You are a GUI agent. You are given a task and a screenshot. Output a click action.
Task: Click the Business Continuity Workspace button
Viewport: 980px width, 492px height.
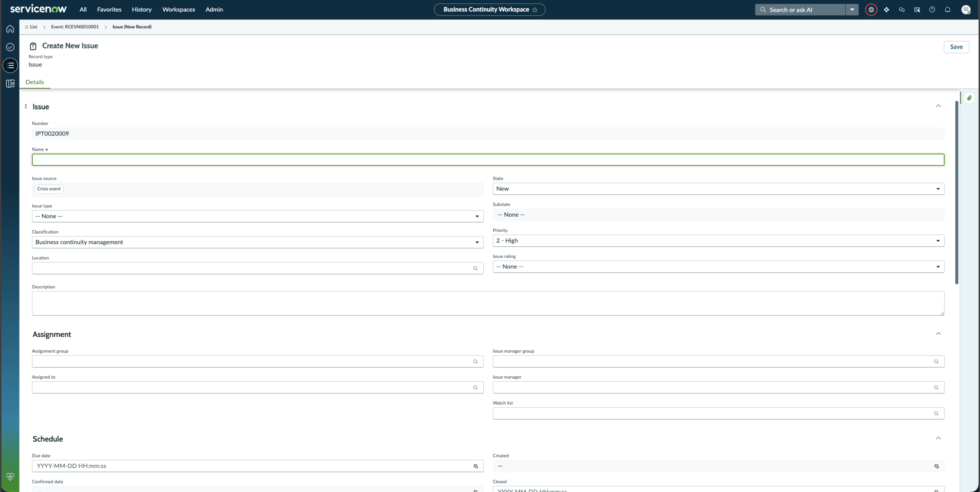click(x=489, y=10)
